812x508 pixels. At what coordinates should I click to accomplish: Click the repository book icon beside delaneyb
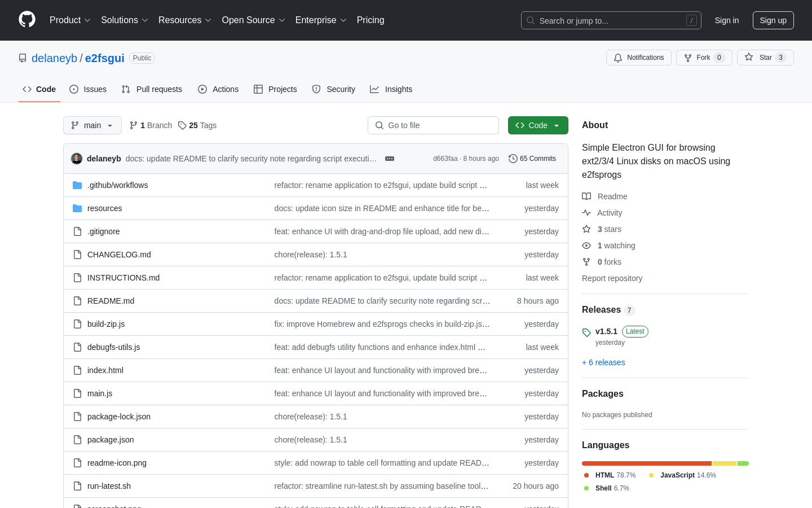pyautogui.click(x=23, y=58)
